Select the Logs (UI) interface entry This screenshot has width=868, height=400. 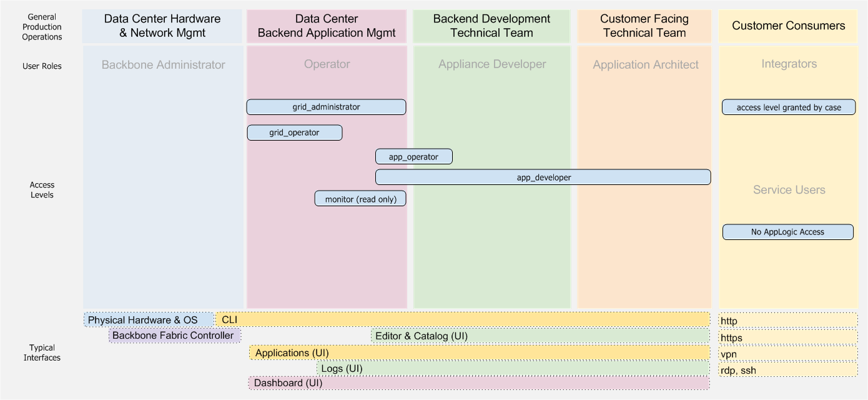(x=341, y=369)
